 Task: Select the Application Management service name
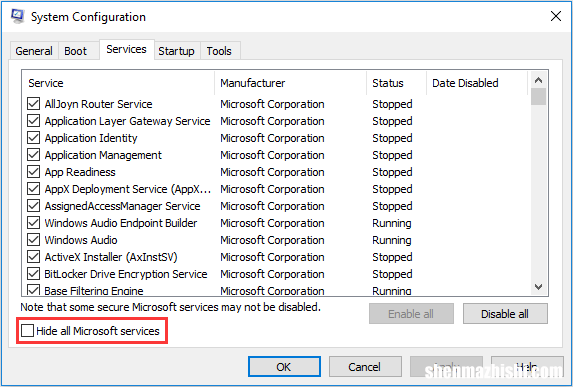click(x=103, y=155)
